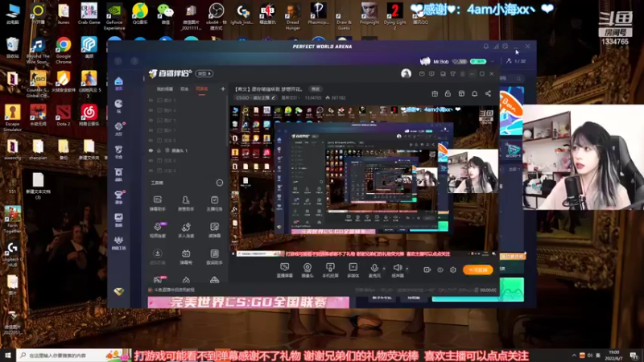The width and height of the screenshot is (644, 362).
Task: Expand speaker options arrow
Action: tap(407, 269)
